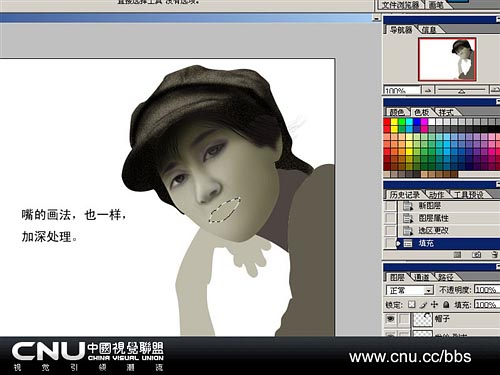Create a new history snapshot (camera icon)
This screenshot has width=500, height=375.
coord(477,255)
